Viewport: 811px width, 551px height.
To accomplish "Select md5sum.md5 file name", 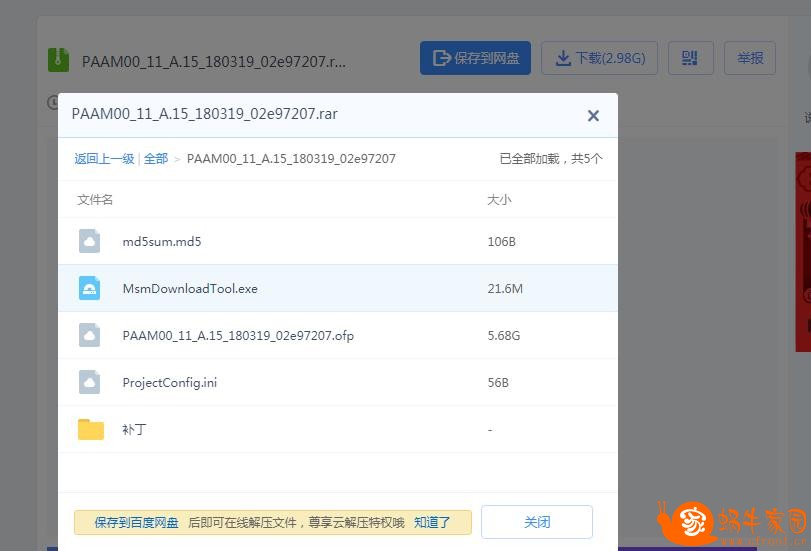I will 162,242.
